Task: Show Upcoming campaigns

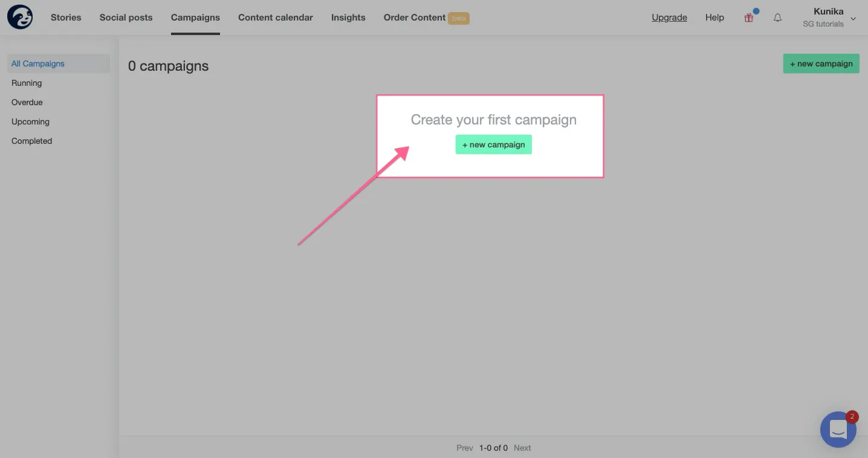Action: pyautogui.click(x=30, y=121)
